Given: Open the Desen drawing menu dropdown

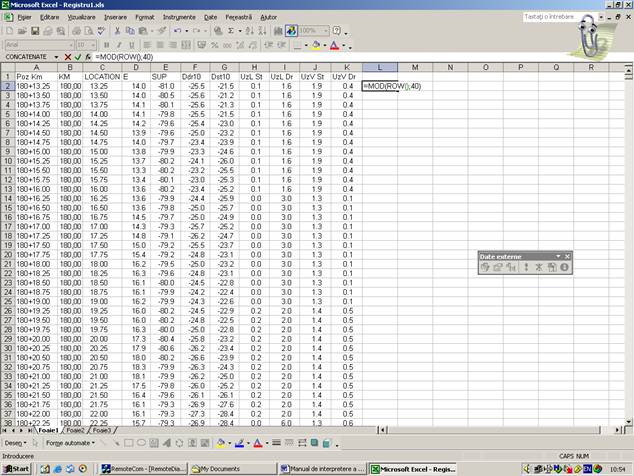Looking at the screenshot, I should 15,442.
